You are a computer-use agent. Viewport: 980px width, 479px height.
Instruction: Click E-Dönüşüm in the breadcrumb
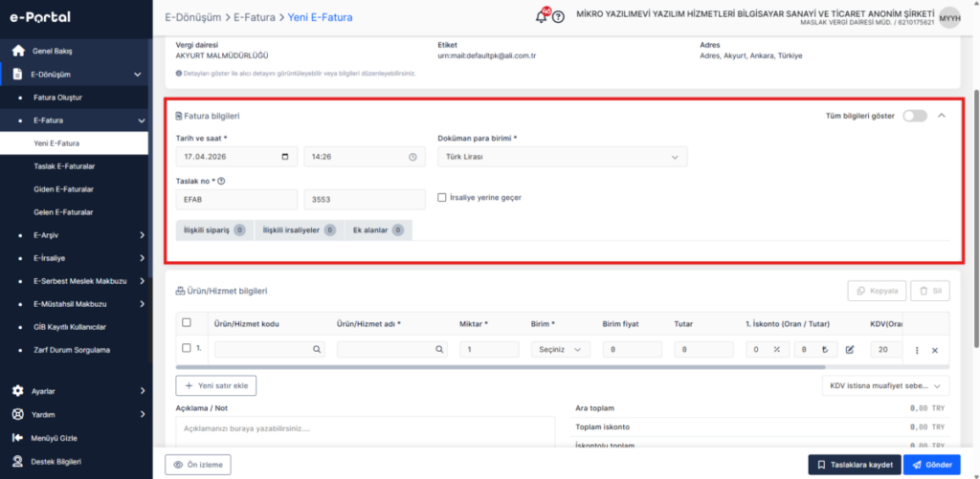(193, 17)
